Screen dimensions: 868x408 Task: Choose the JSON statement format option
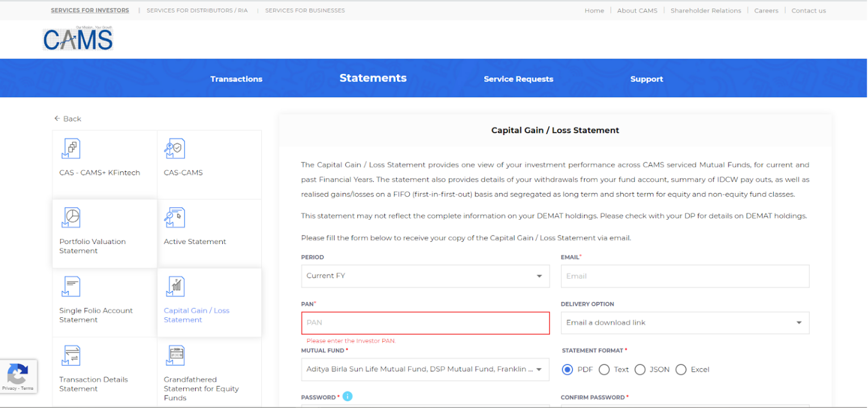click(x=640, y=369)
